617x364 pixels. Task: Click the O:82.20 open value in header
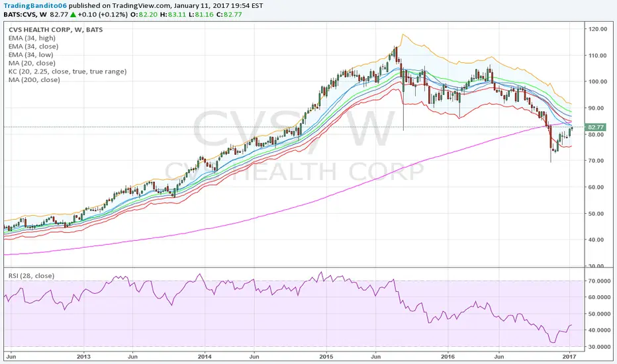(x=144, y=15)
